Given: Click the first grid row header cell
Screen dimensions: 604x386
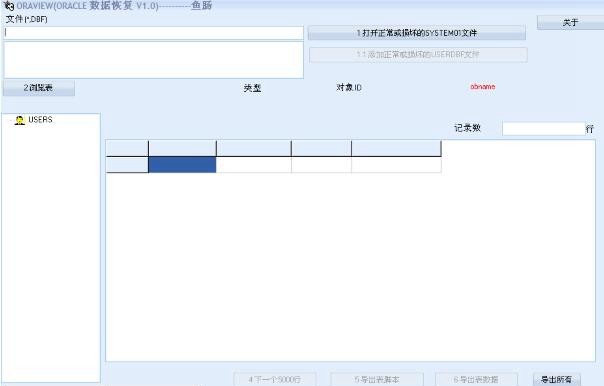Looking at the screenshot, I should 127,164.
